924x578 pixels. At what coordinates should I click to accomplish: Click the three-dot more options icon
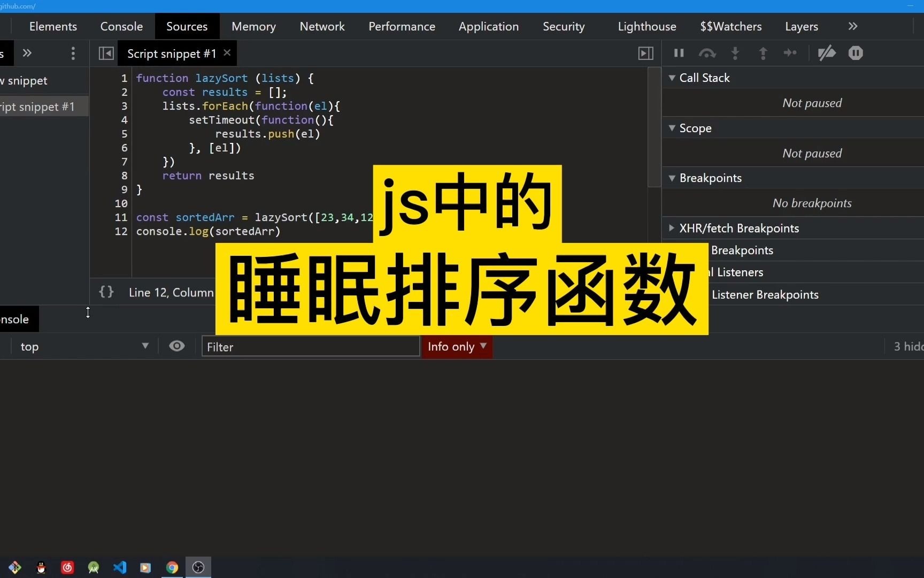(x=73, y=53)
